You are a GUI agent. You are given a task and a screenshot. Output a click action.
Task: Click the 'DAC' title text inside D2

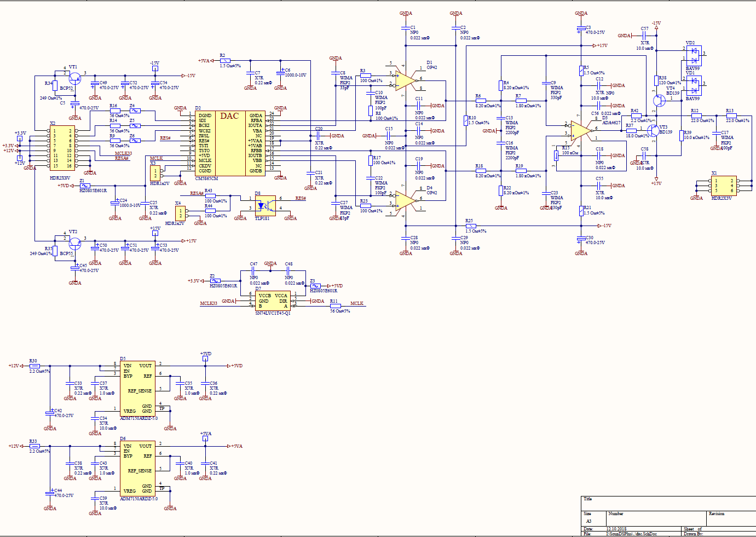point(229,116)
